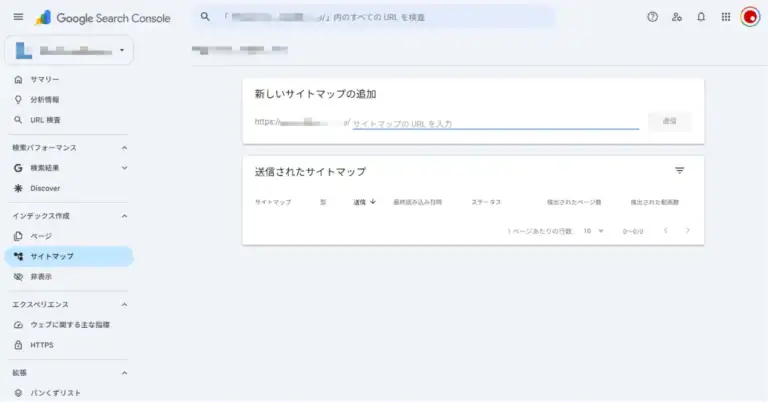The width and height of the screenshot is (768, 402).
Task: Collapse the 検索パフォーマンス section
Action: click(x=124, y=148)
